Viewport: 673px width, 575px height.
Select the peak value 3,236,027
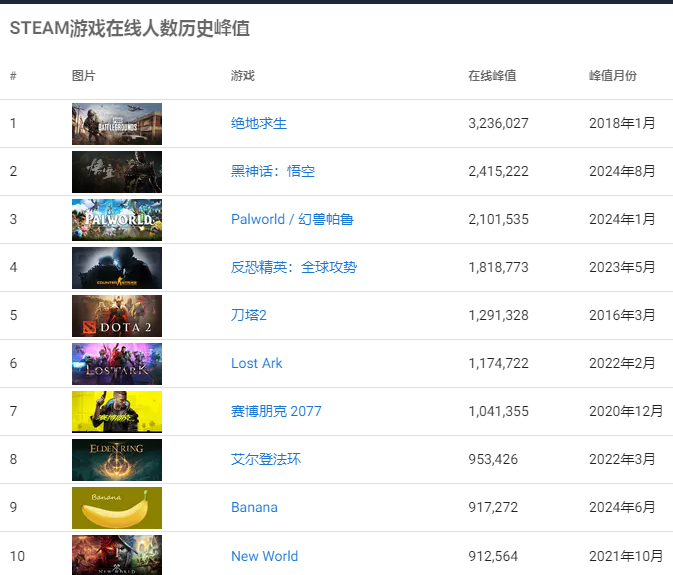tap(498, 124)
